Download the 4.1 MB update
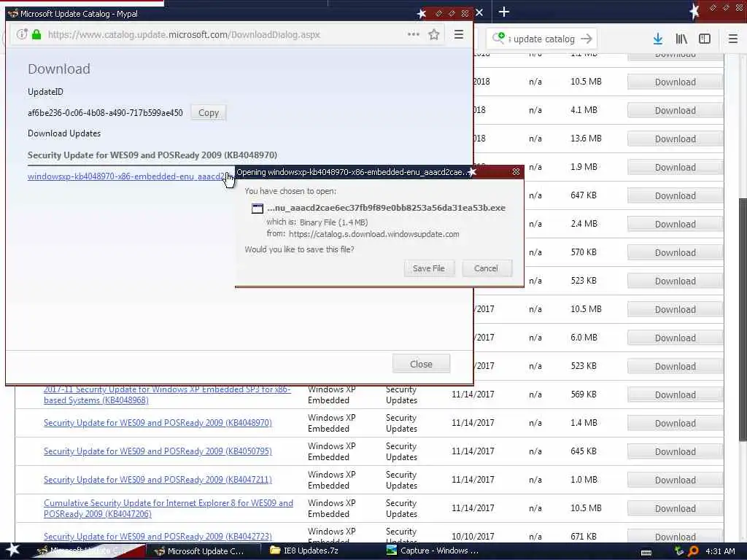747x560 pixels. click(x=675, y=111)
